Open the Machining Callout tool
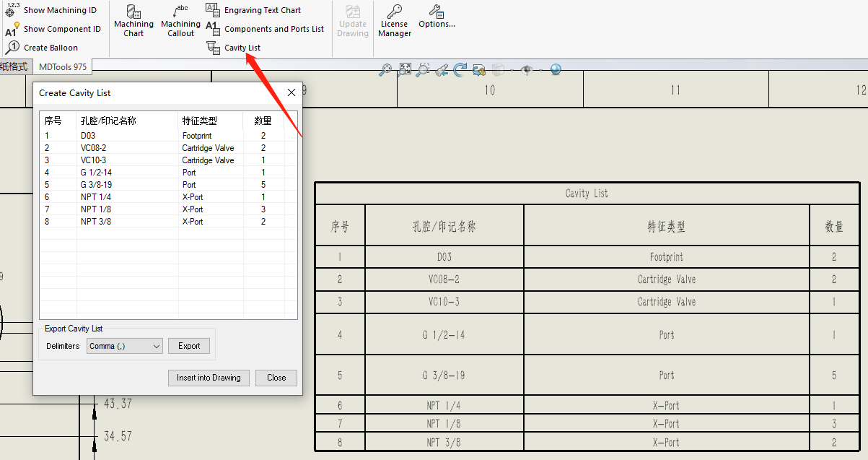Viewport: 868px width, 460px height. pos(180,20)
